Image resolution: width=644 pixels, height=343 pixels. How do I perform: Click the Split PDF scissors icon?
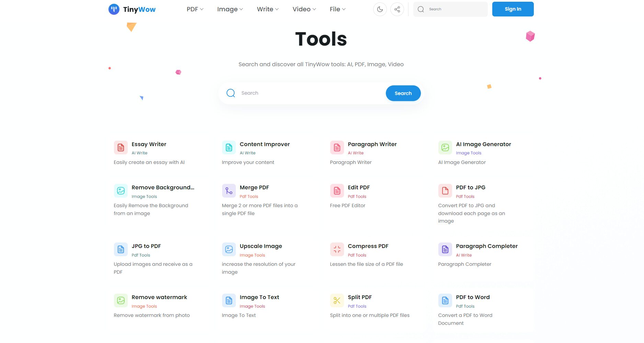(337, 300)
